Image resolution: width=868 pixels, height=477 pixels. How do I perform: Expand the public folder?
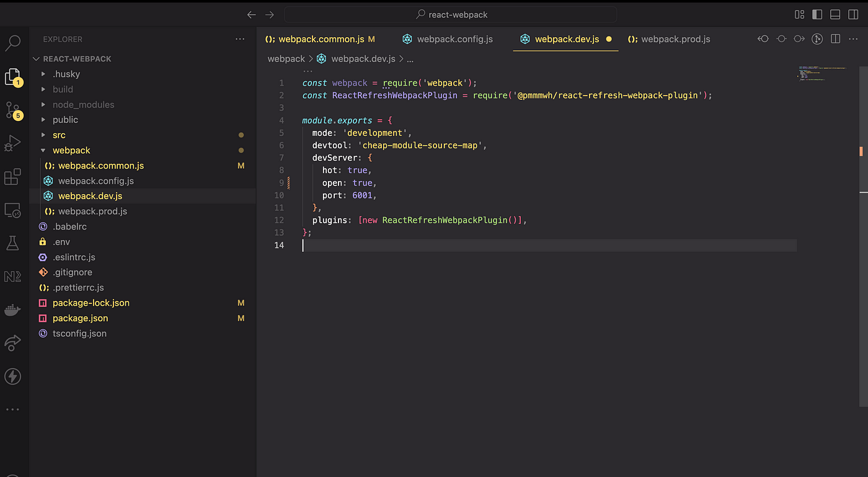pyautogui.click(x=65, y=120)
